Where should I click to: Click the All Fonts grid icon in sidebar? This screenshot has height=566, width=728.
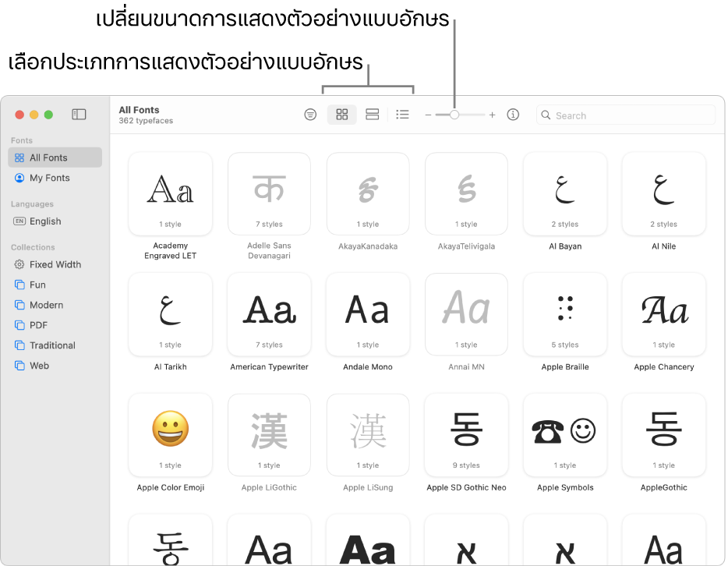pos(19,157)
